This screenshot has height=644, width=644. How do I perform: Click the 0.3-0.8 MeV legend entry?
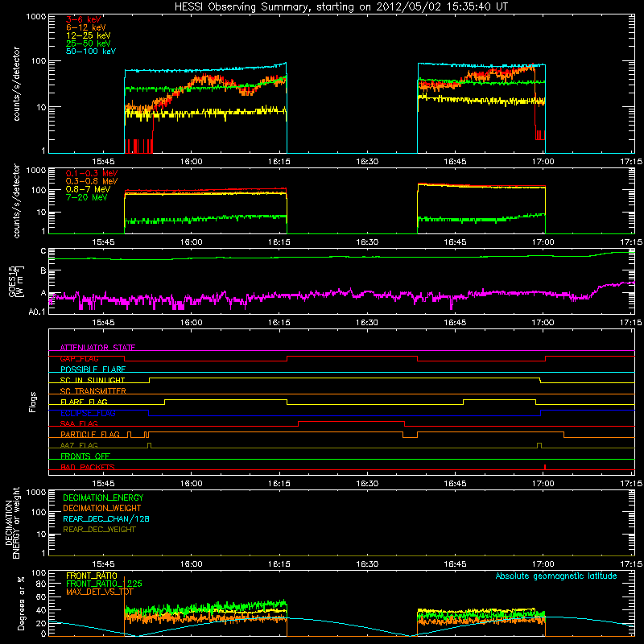[x=92, y=181]
